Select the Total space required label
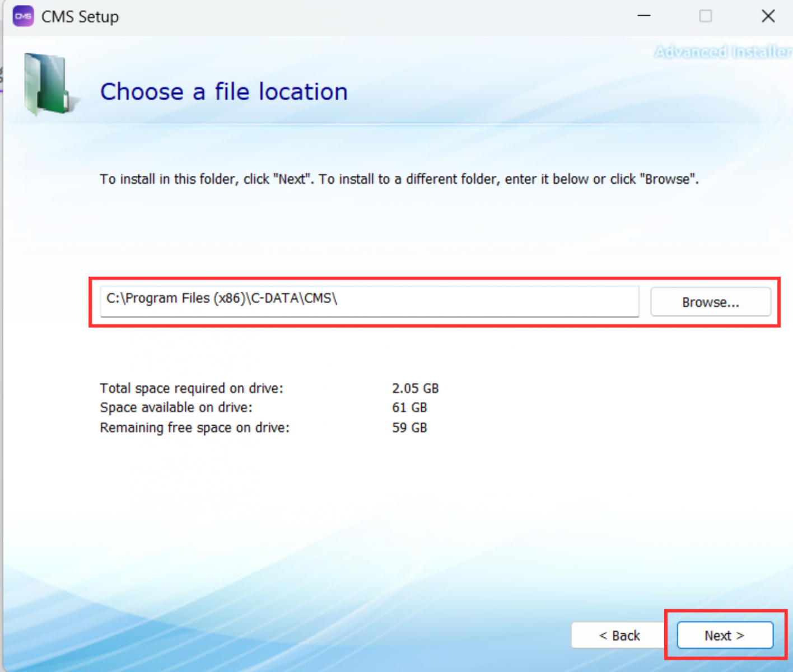The width and height of the screenshot is (793, 672). pos(191,388)
